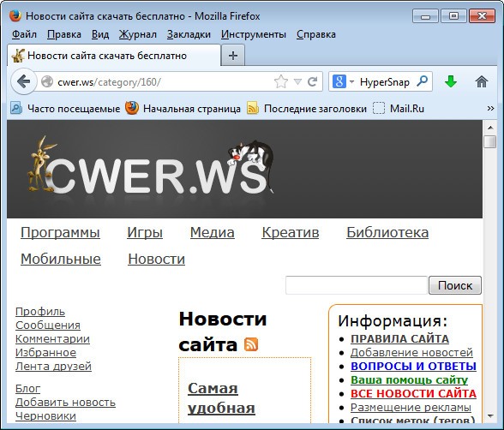Bookmark this page with the star icon
This screenshot has height=430, width=504.
pyautogui.click(x=281, y=81)
